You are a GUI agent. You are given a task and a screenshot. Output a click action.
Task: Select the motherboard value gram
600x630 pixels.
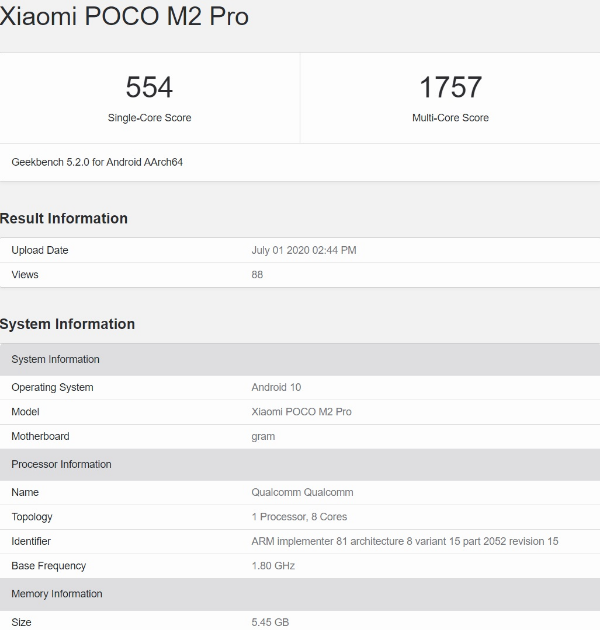pos(263,437)
